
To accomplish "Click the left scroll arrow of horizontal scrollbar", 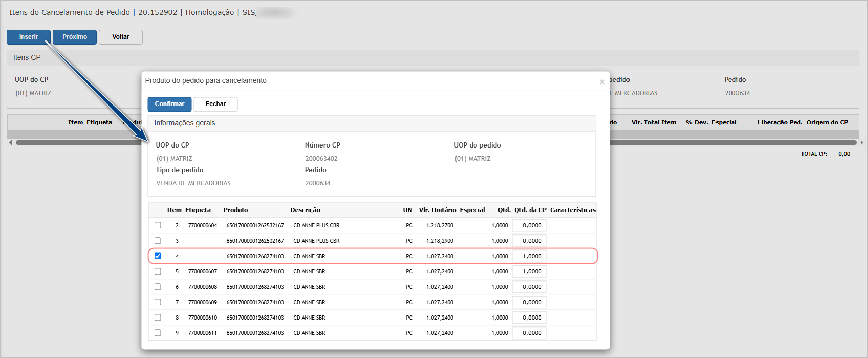I will click(x=11, y=143).
